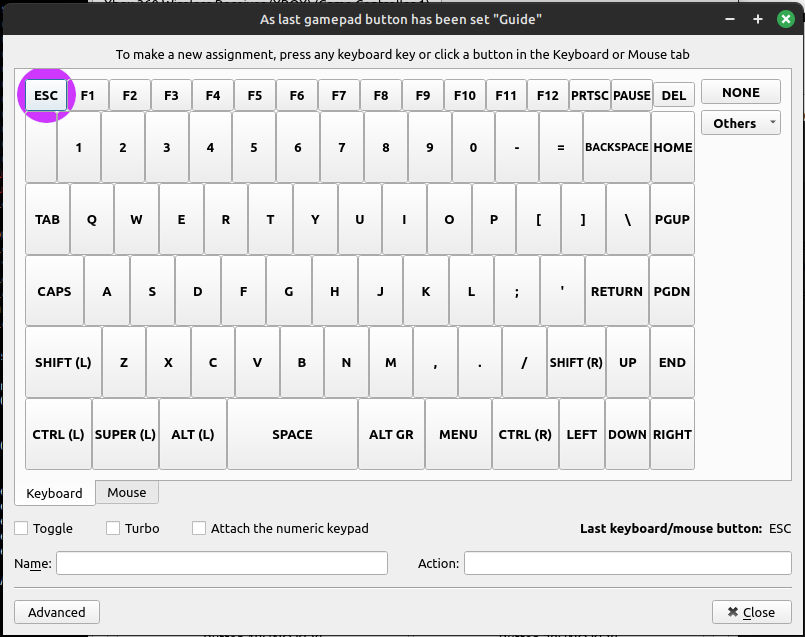Assign the ESC key
The image size is (805, 637).
point(46,95)
